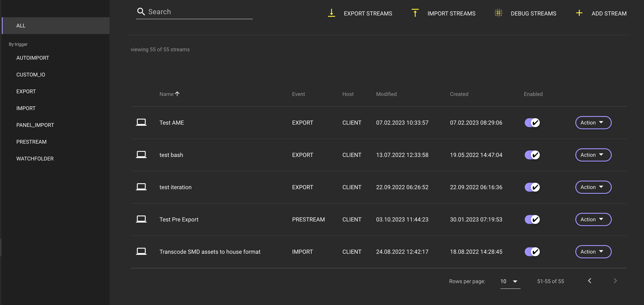This screenshot has width=644, height=305.
Task: Open the Rows per page dropdown
Action: 510,281
